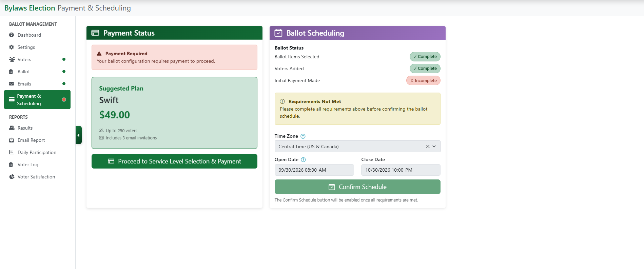Click the Payment Status card icon
Screen dimensions: 644x269
coord(95,33)
